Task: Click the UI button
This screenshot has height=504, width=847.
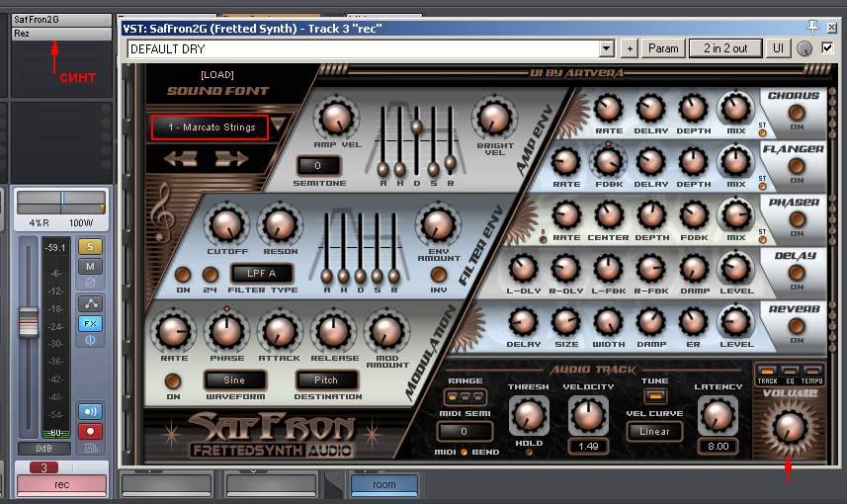Action: point(778,48)
